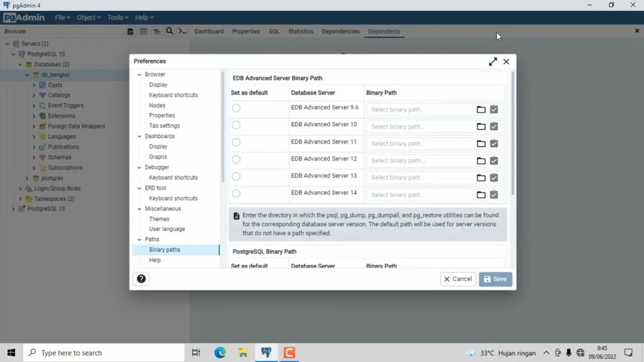Click the Windows taskbar search box
Screen dimensions: 644x362
104,353
